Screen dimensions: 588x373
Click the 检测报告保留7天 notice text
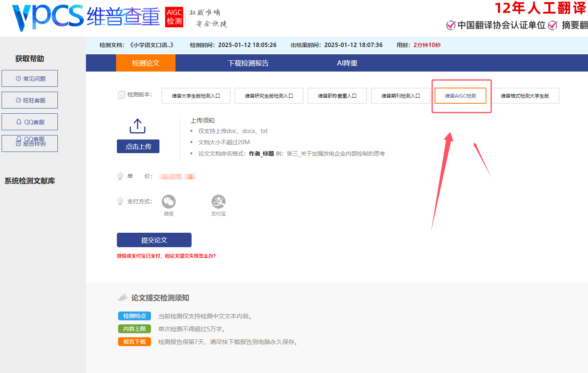229,342
